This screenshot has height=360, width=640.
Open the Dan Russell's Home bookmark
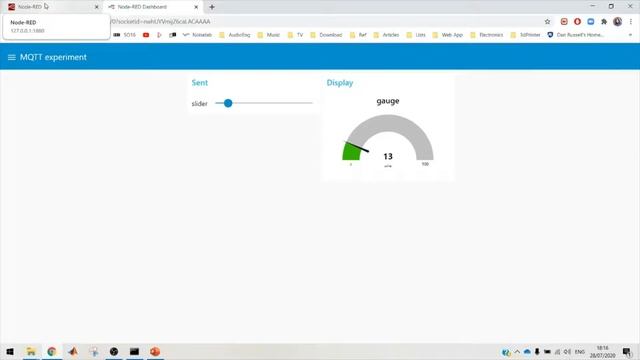tap(575, 35)
